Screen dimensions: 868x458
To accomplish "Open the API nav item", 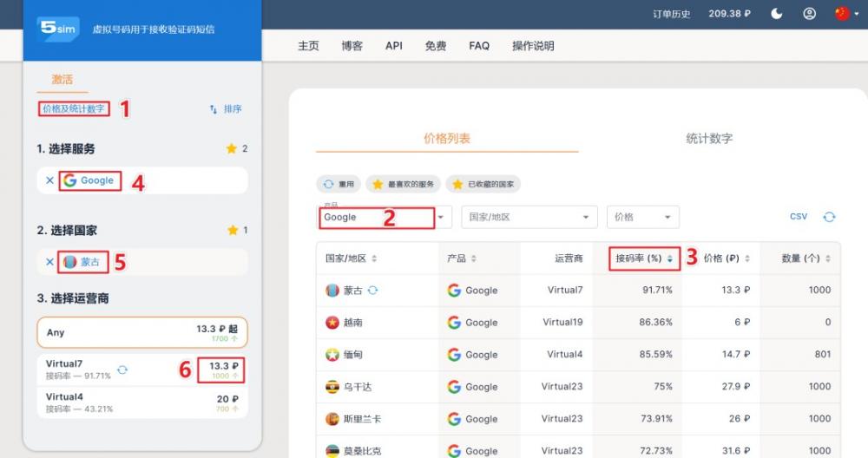I will pos(394,46).
